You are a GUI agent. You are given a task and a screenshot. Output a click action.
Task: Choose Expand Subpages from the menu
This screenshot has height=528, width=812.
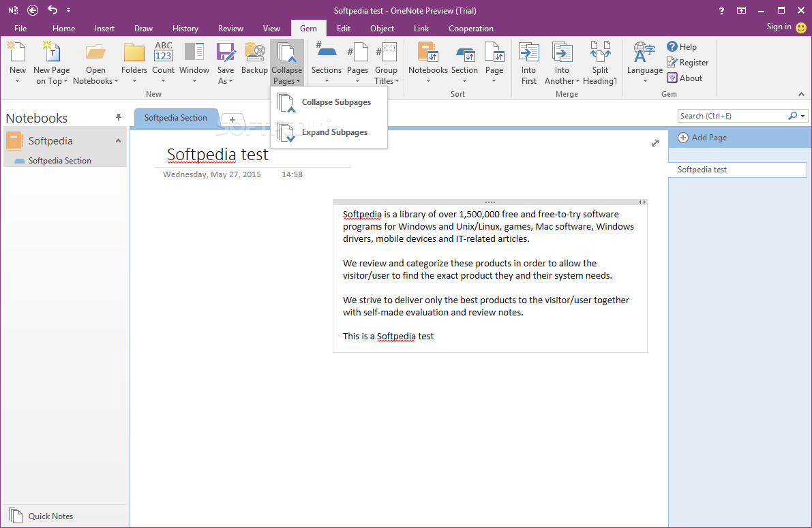click(329, 132)
